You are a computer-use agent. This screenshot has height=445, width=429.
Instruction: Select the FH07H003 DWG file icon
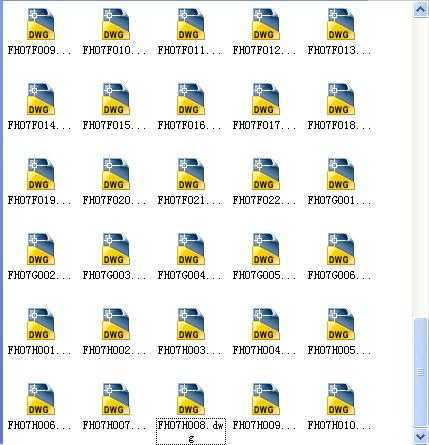click(x=191, y=324)
